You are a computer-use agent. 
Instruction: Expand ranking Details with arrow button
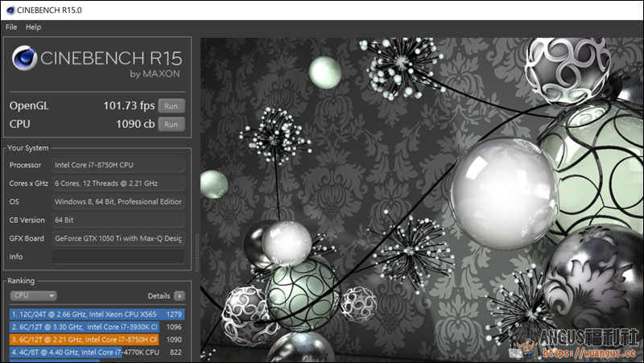[180, 295]
